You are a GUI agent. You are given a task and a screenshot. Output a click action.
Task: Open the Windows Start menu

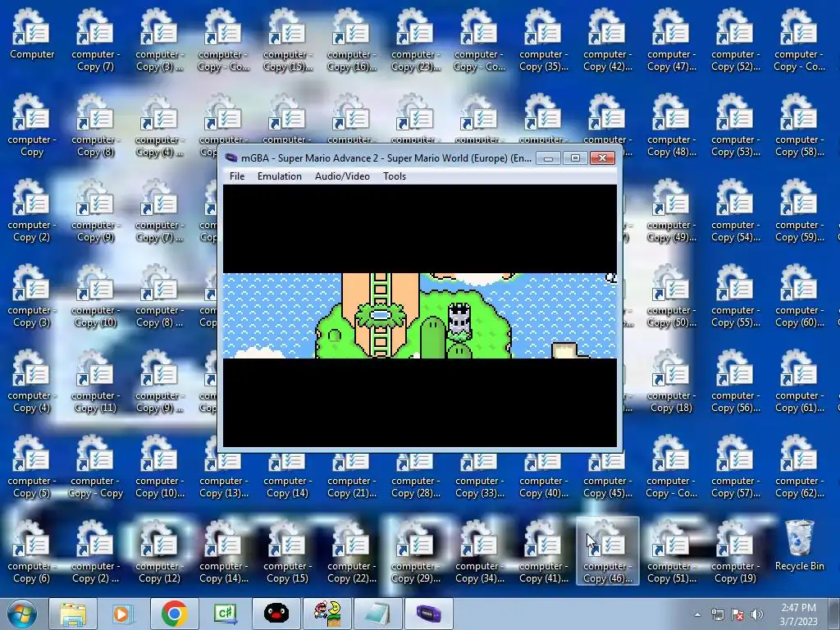pos(21,614)
